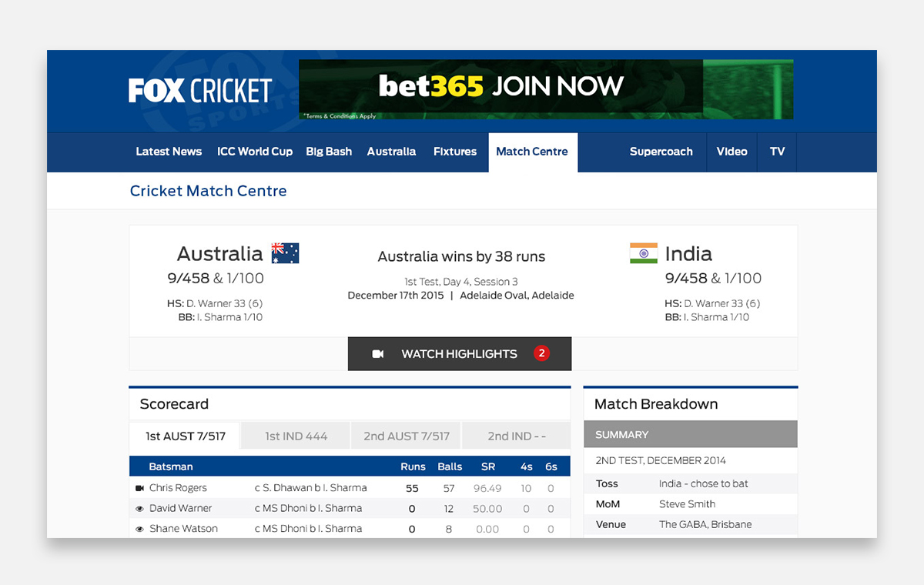Click camera icon in Watch Highlights button

pos(378,354)
